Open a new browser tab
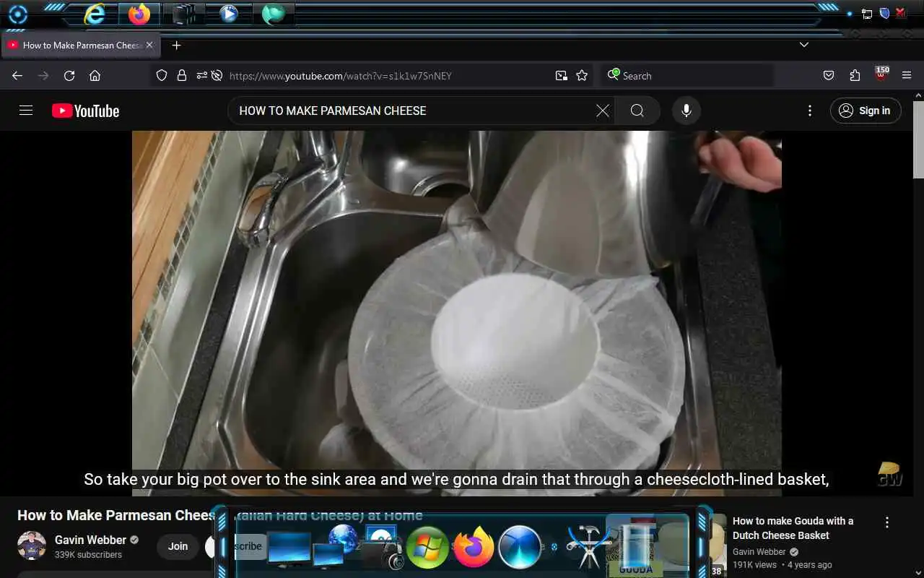This screenshot has width=924, height=578. pos(176,45)
